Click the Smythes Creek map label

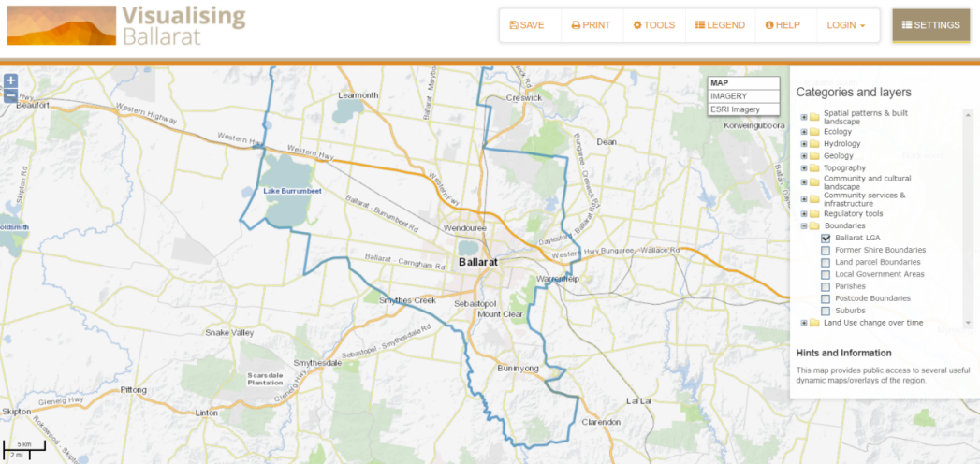pyautogui.click(x=407, y=301)
